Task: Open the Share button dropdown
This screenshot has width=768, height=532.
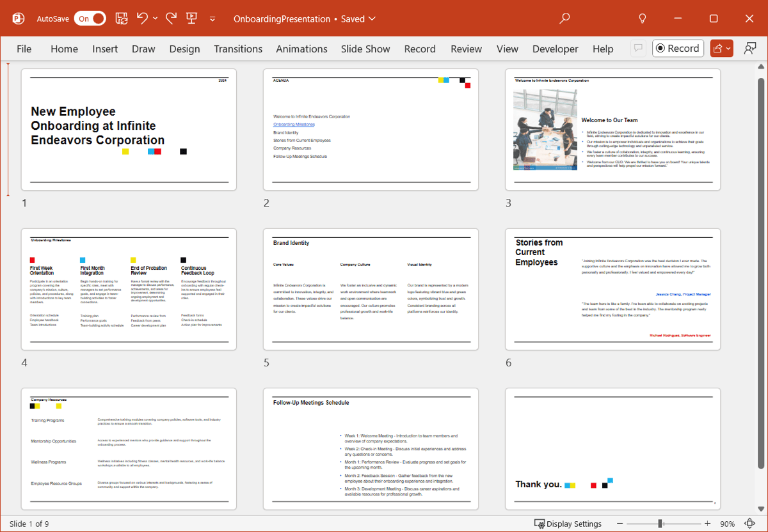Action: point(721,48)
